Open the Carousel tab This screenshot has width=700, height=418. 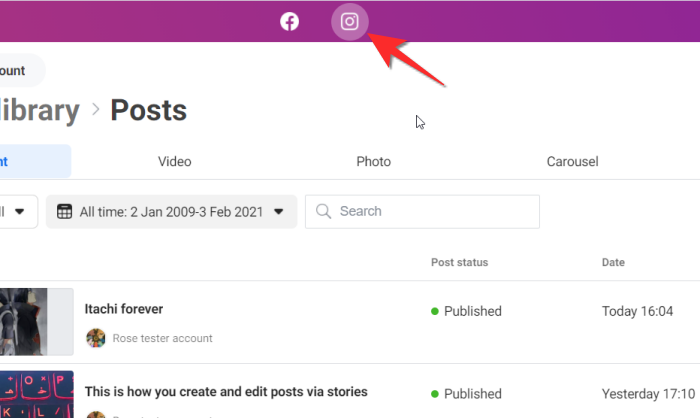click(x=572, y=161)
